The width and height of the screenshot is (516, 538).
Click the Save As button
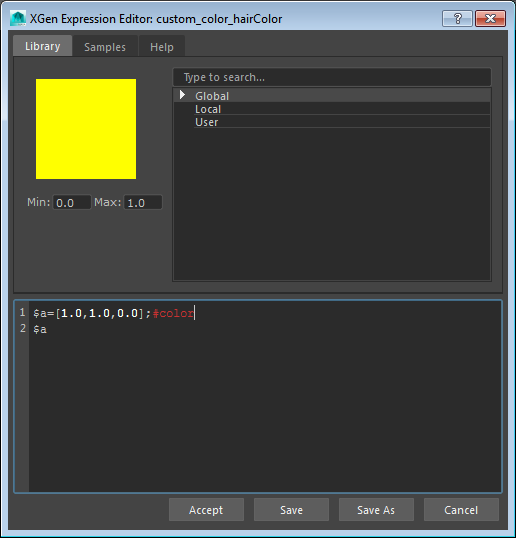point(376,510)
